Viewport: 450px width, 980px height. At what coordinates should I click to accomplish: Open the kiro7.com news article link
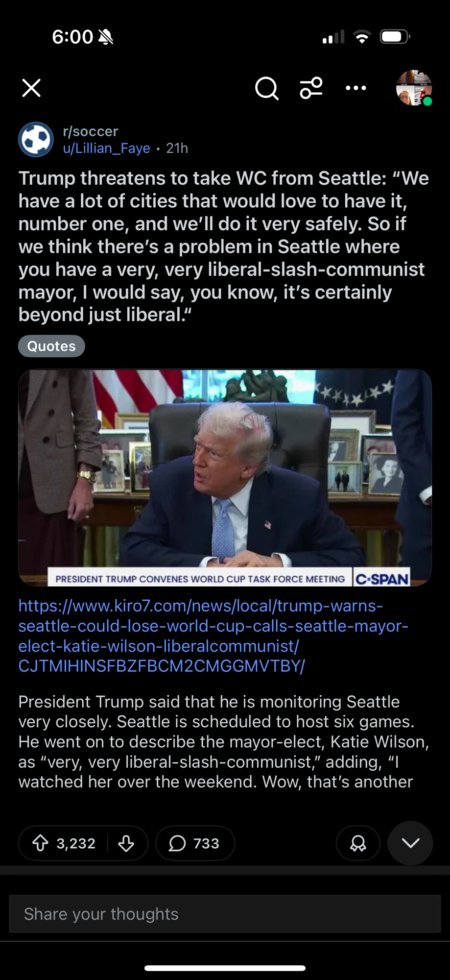coord(213,636)
